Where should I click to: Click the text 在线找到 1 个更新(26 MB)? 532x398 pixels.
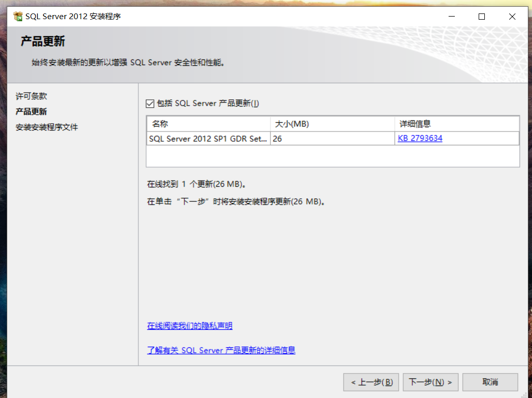click(x=197, y=184)
